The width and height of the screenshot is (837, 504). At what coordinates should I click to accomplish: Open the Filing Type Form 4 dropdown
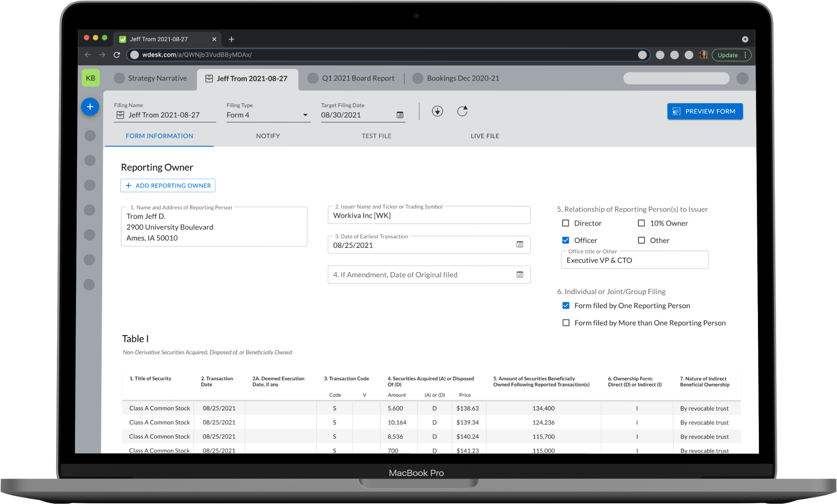[268, 115]
